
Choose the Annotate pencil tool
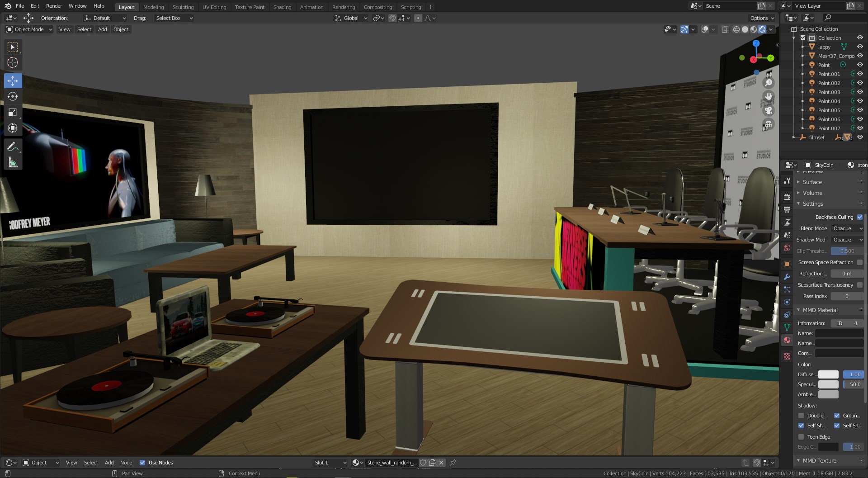tap(13, 147)
